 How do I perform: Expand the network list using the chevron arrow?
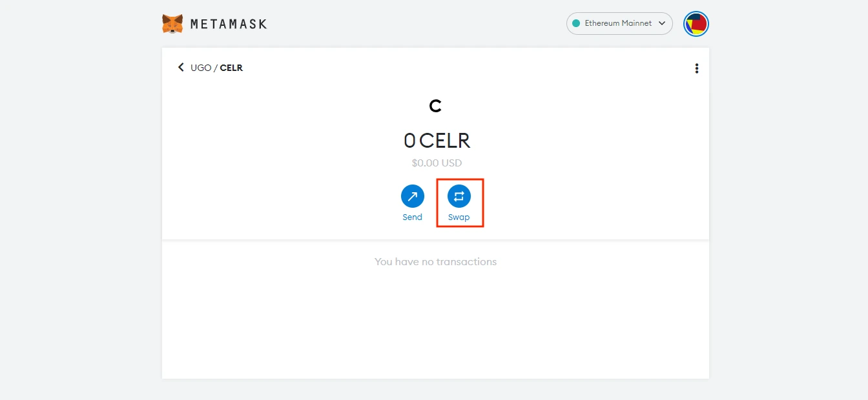tap(661, 23)
